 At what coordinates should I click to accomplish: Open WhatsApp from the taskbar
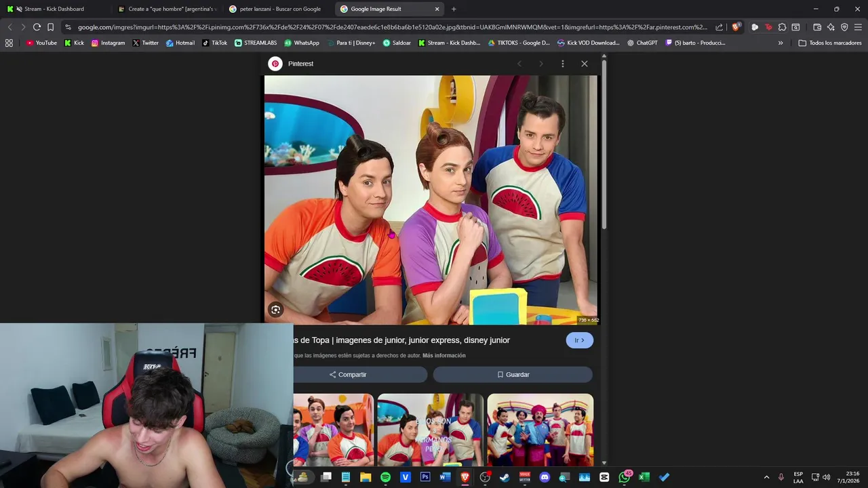(x=625, y=477)
